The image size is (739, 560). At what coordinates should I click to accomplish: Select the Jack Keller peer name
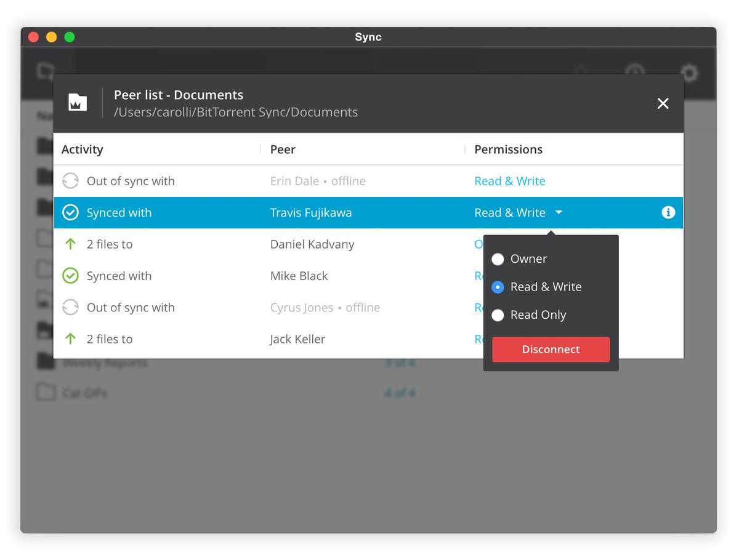coord(297,339)
